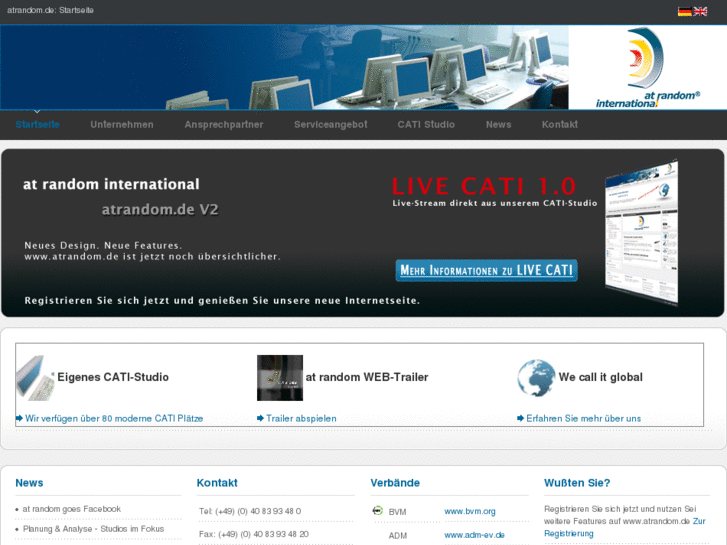727x545 pixels.
Task: Switch language via British flag icon
Action: point(700,12)
